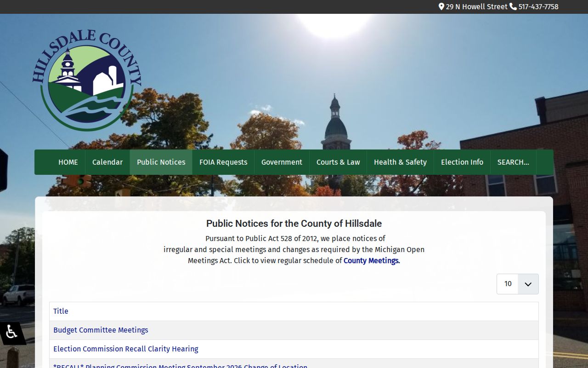Expand the rows-per-page dropdown showing 10
This screenshot has height=368, width=588.
click(x=517, y=284)
